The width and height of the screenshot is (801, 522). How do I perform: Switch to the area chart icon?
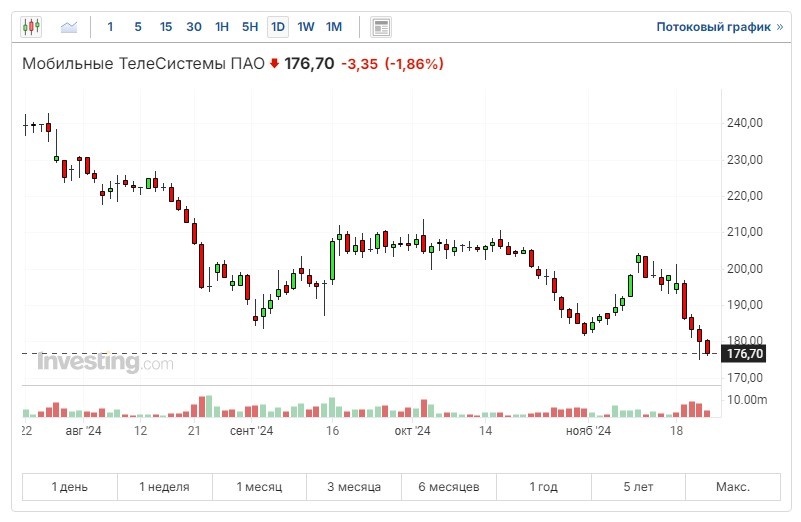point(69,27)
